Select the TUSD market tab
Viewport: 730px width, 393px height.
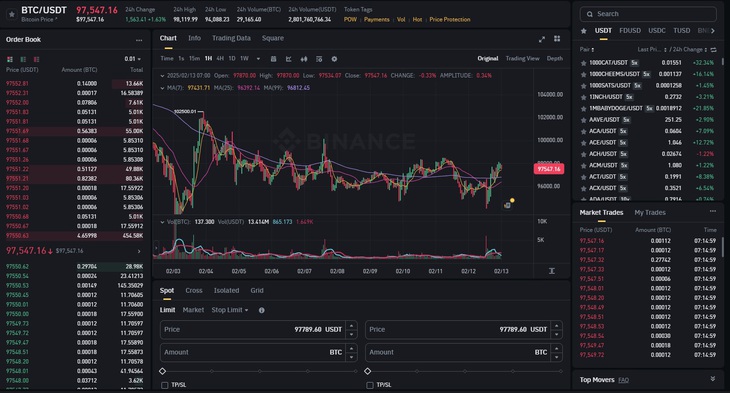click(x=682, y=31)
